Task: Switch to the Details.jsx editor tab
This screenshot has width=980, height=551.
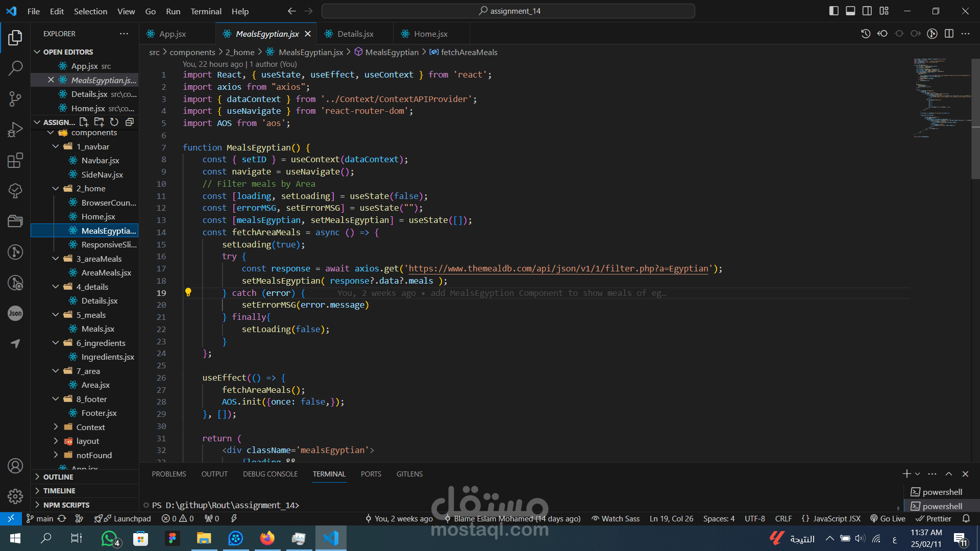Action: 355,34
